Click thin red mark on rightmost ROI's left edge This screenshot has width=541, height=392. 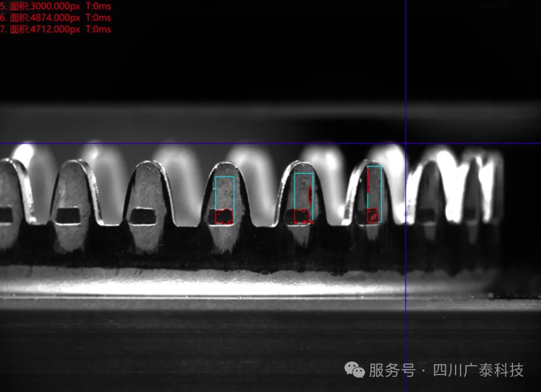[369, 179]
